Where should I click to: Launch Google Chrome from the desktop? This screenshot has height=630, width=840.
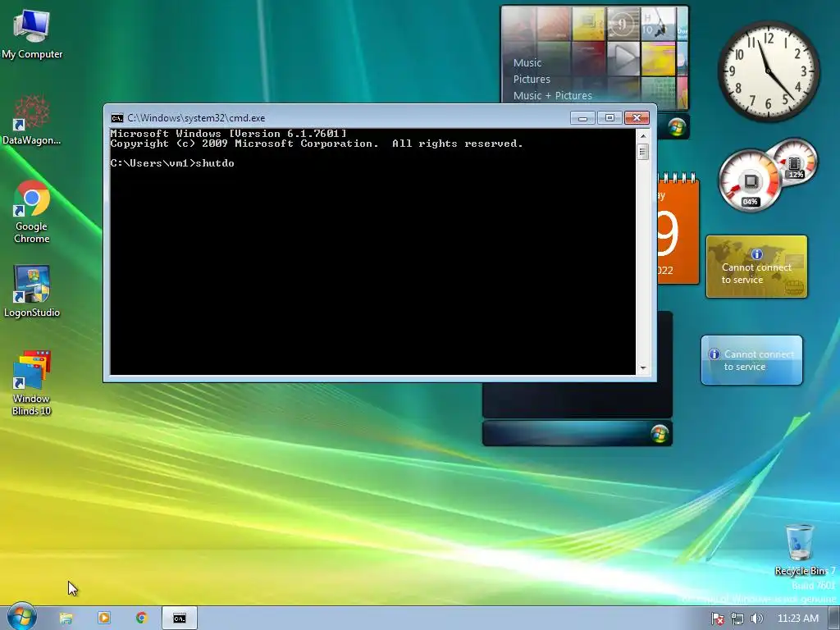click(x=32, y=212)
